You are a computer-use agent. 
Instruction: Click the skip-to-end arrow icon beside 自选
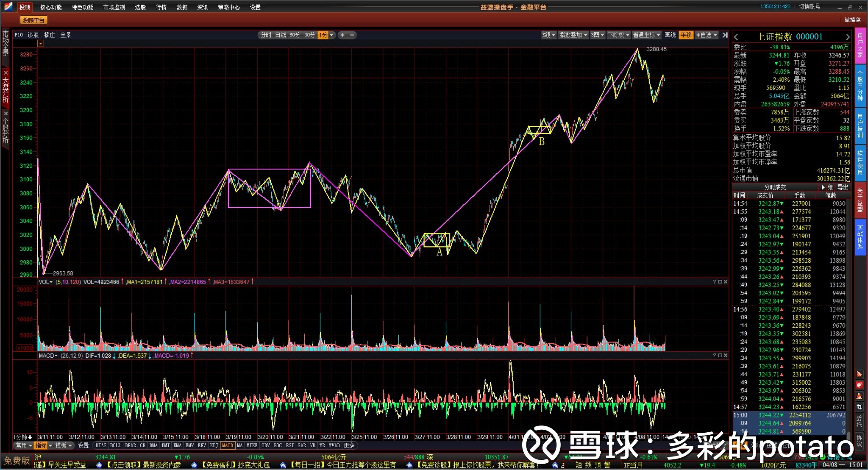pyautogui.click(x=725, y=35)
